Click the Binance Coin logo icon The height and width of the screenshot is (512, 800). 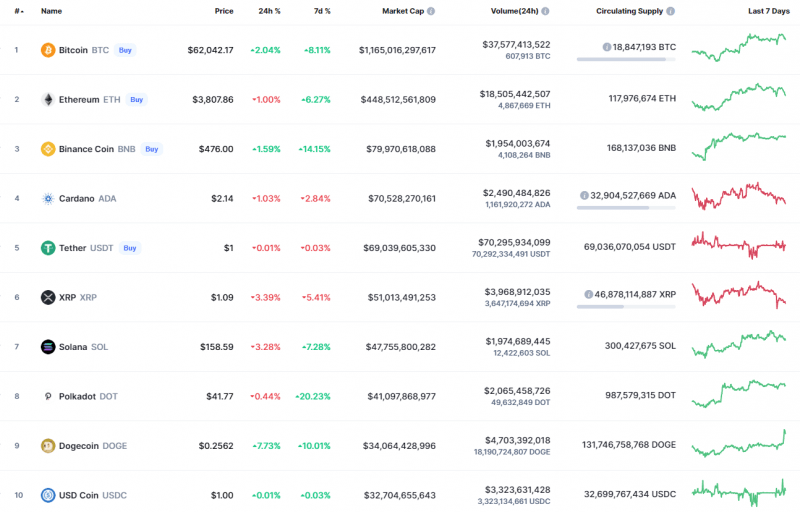(x=48, y=149)
